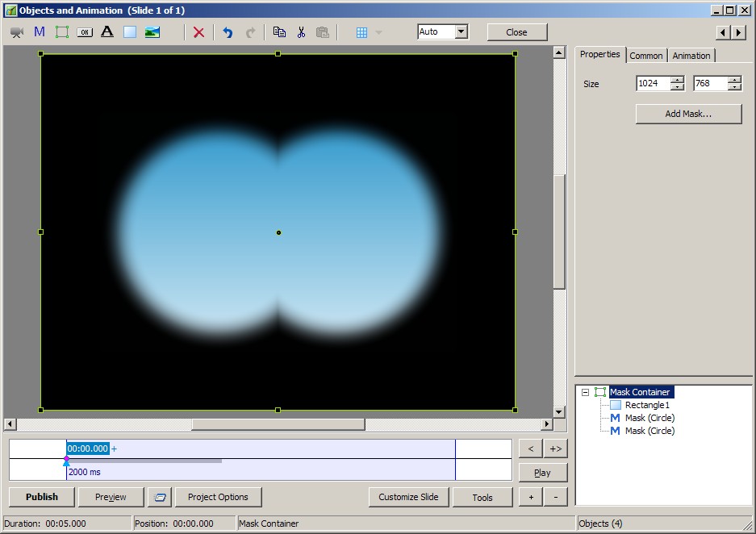This screenshot has width=756, height=534.
Task: Click the Add Rectangle toolbar icon
Action: coord(129,32)
